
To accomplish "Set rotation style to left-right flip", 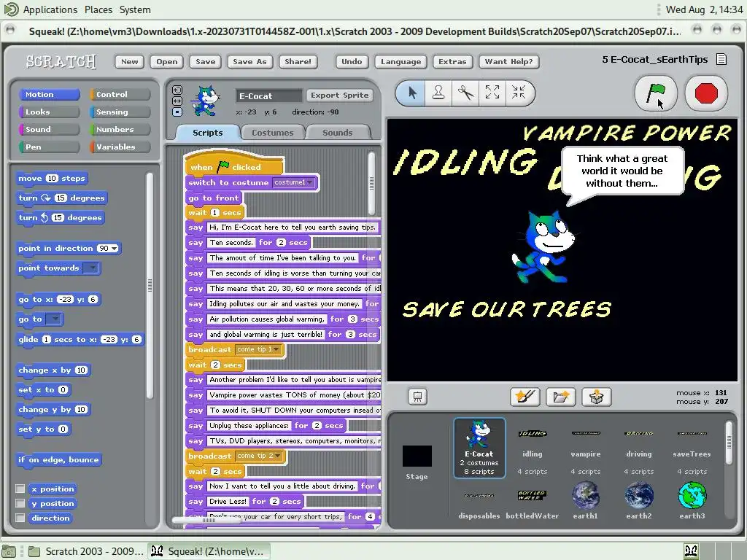I will click(x=177, y=101).
